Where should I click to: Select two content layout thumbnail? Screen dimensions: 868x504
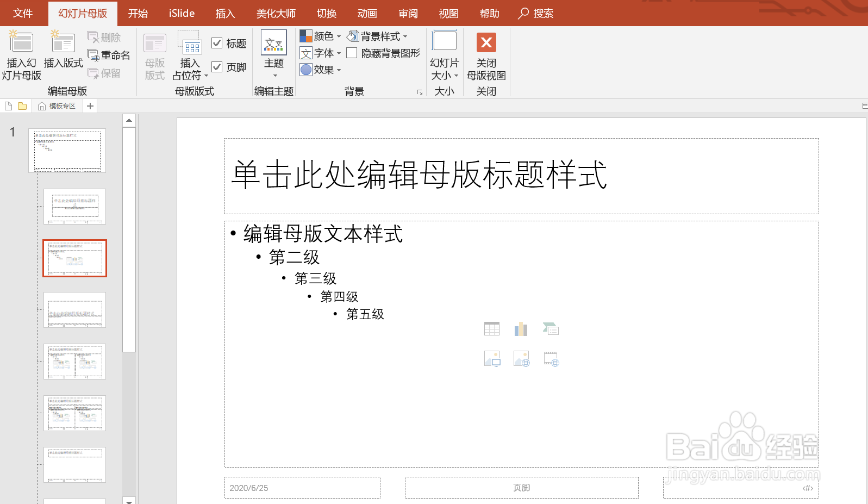tap(75, 362)
